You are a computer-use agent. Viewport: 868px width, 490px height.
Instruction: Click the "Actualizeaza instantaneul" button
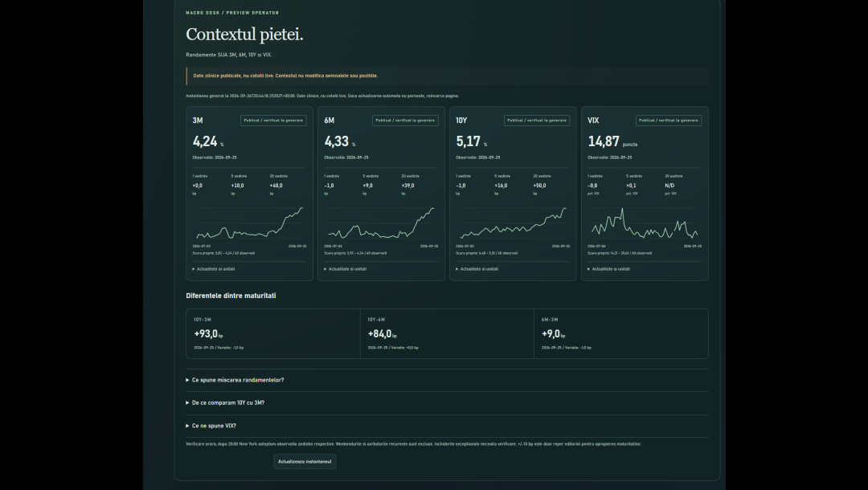pyautogui.click(x=305, y=462)
